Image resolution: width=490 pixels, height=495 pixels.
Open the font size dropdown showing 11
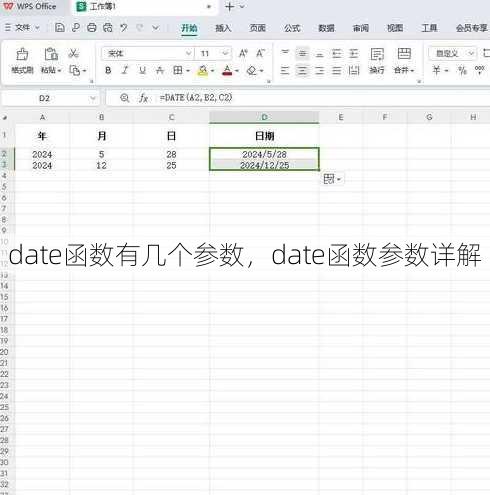225,53
